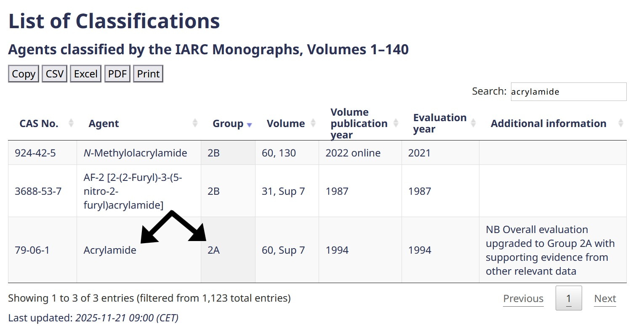Click the 2A group cell for Acrylamide
This screenshot has width=644, height=326.
tap(214, 250)
